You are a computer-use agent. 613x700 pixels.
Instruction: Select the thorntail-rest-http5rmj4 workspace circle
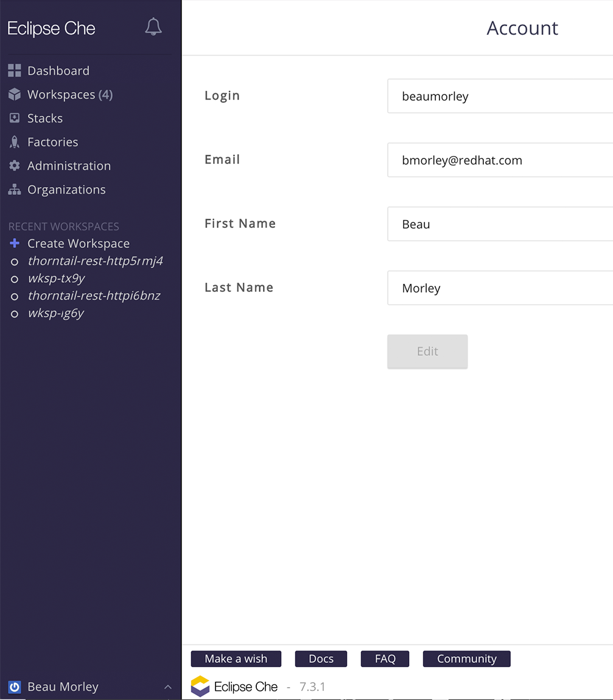pos(14,261)
